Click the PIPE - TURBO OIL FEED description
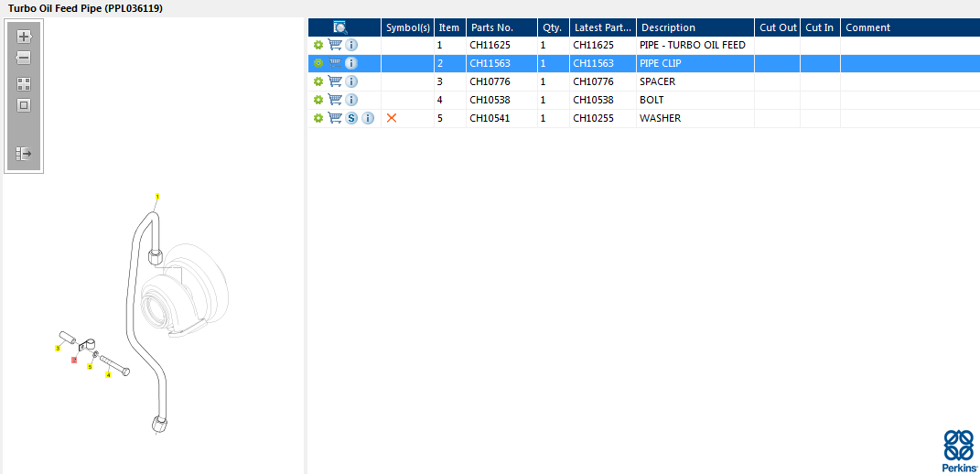The image size is (980, 474). point(693,45)
